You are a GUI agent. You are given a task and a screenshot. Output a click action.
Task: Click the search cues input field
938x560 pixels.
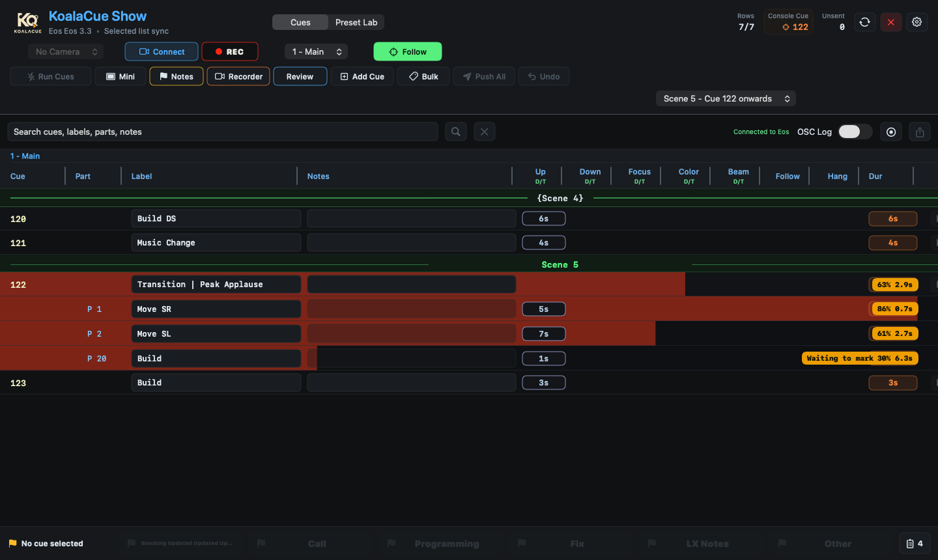[223, 132]
